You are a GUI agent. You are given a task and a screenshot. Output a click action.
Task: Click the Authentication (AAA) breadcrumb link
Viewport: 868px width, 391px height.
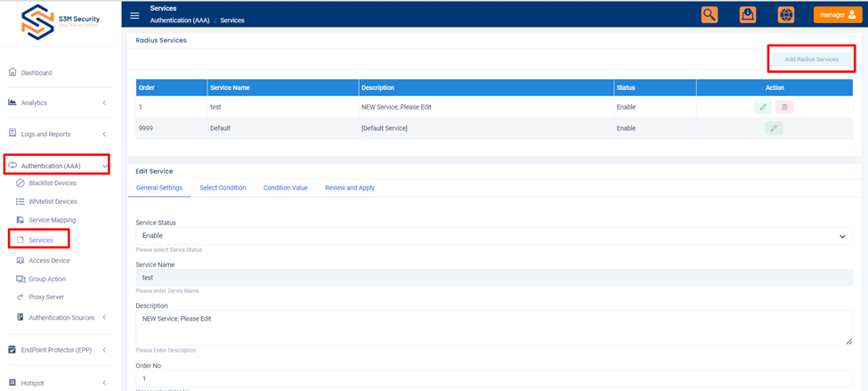[180, 20]
